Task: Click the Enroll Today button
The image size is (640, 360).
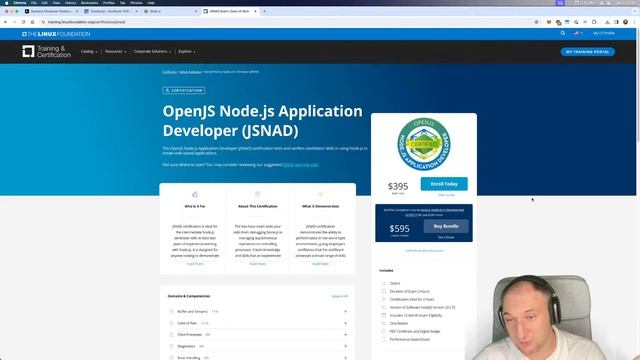Action: click(444, 184)
